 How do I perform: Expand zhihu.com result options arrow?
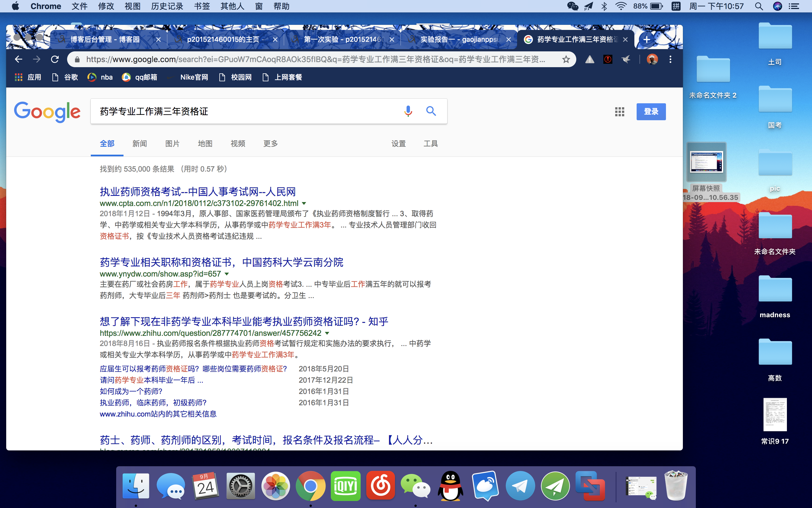[327, 333]
